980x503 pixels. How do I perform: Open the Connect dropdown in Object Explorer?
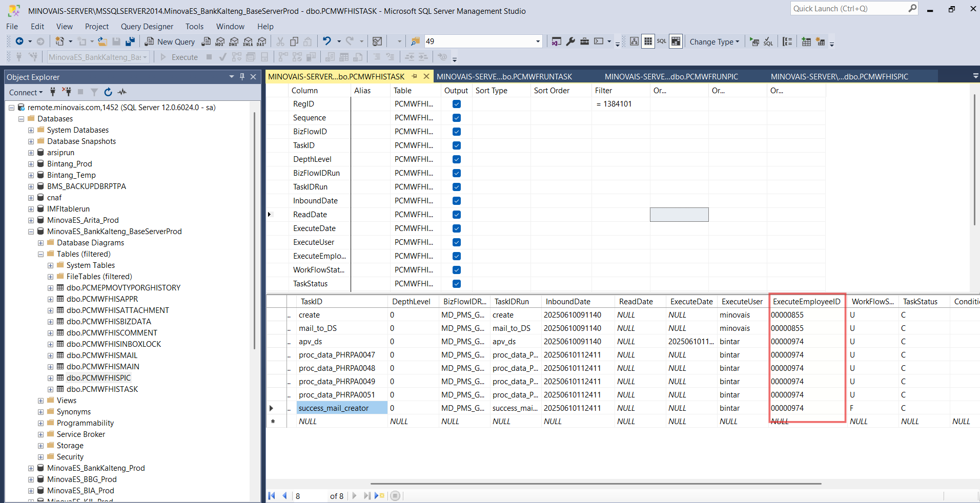click(x=26, y=92)
